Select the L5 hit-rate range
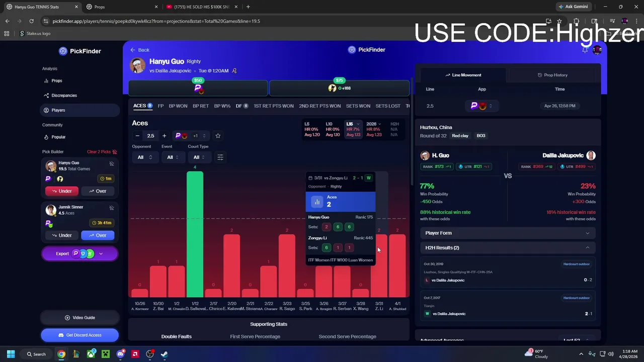 312,129
